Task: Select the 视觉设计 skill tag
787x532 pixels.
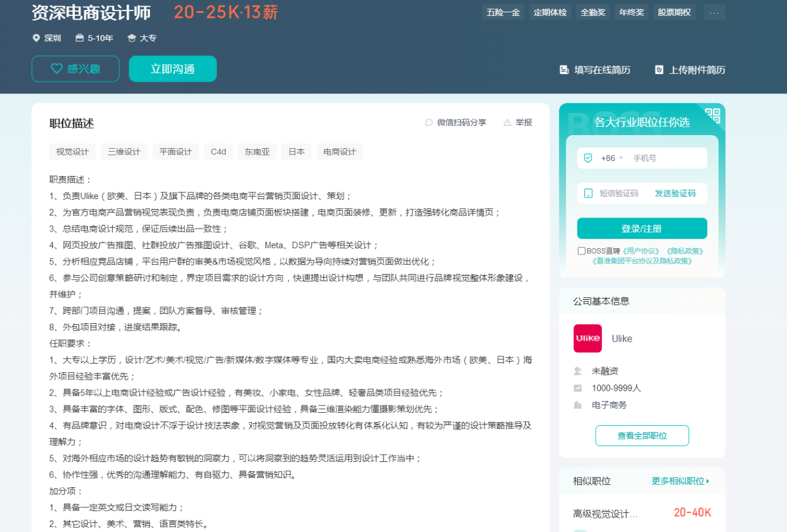Action: point(73,152)
